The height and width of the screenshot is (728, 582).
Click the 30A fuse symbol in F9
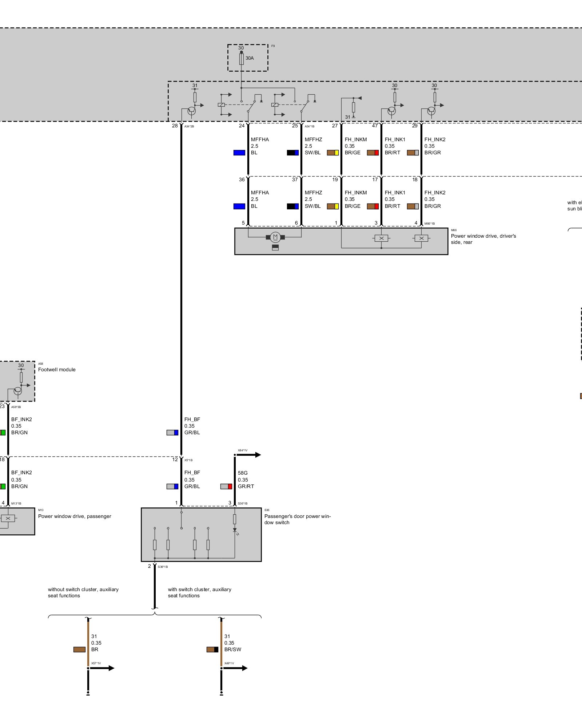[241, 59]
